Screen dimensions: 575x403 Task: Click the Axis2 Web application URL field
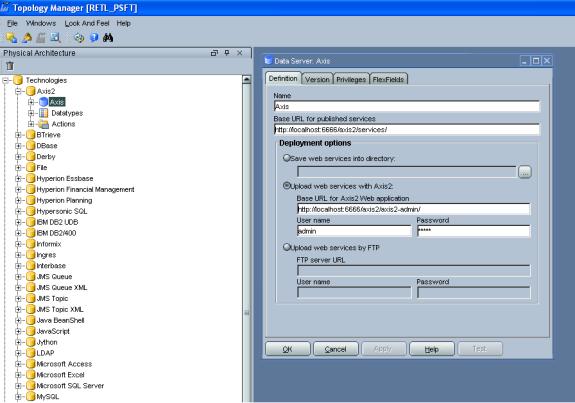[413, 209]
